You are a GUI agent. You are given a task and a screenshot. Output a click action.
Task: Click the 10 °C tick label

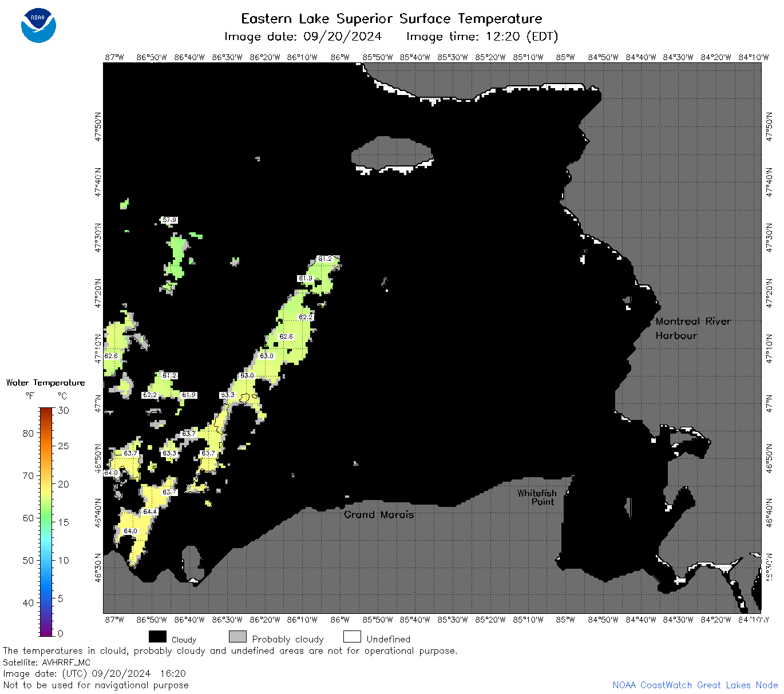(x=64, y=560)
